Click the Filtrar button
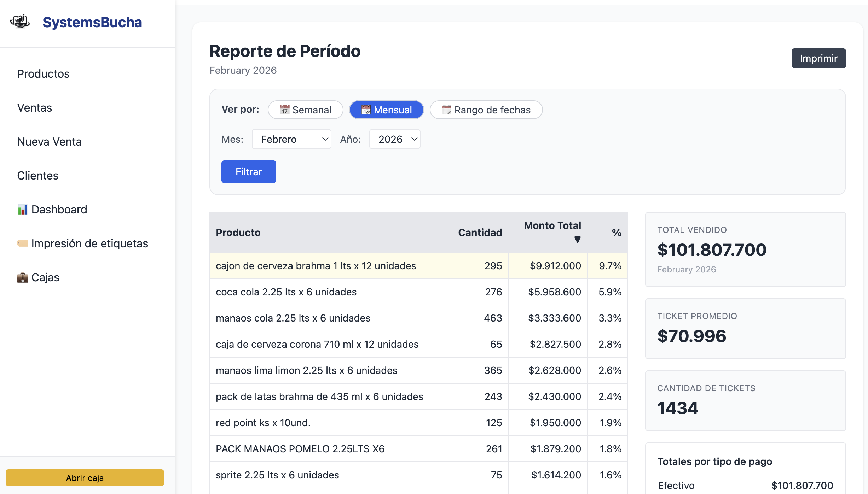 249,172
